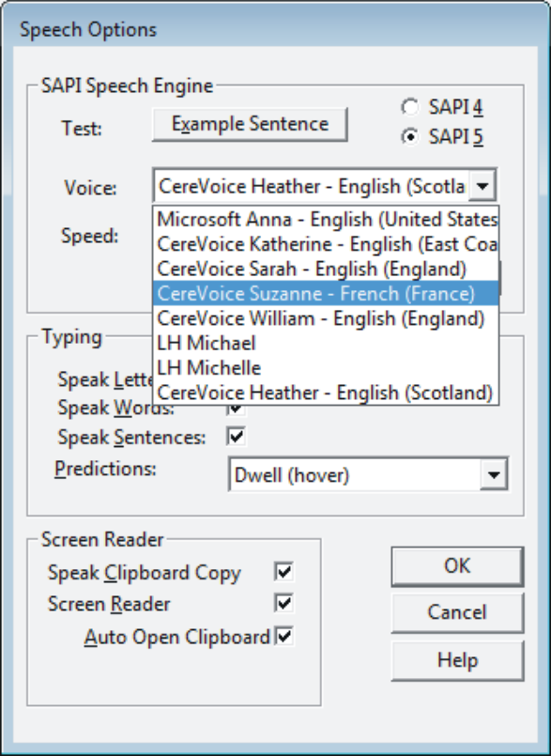Toggle the Speak Sentences checkbox

point(237,437)
